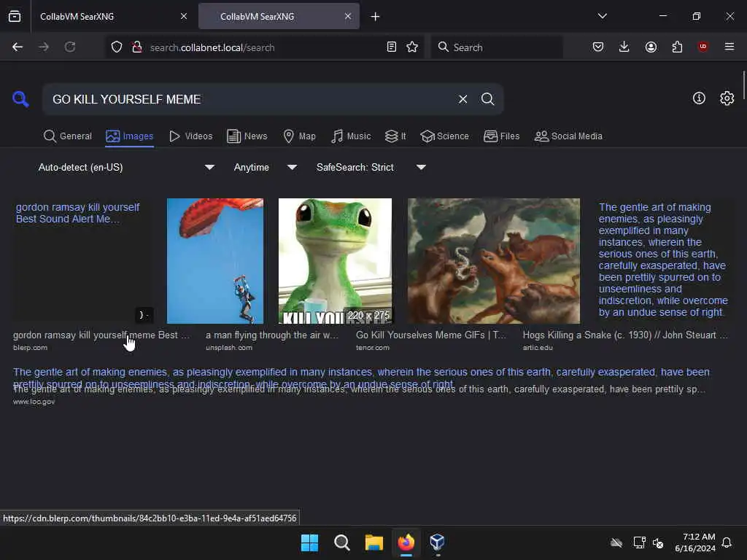This screenshot has width=747, height=560.
Task: Close the first CollabVM SearXNG tab
Action: pyautogui.click(x=183, y=16)
